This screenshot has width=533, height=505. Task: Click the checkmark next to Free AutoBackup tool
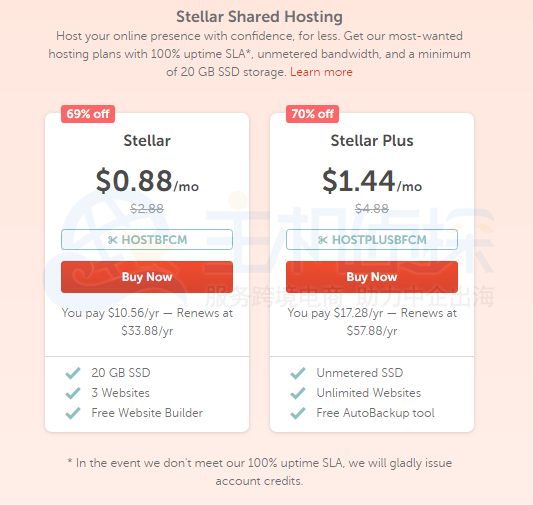[298, 413]
